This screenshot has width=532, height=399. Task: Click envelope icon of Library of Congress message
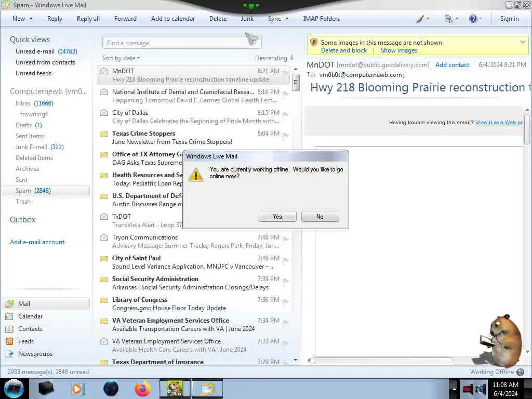[x=104, y=300]
